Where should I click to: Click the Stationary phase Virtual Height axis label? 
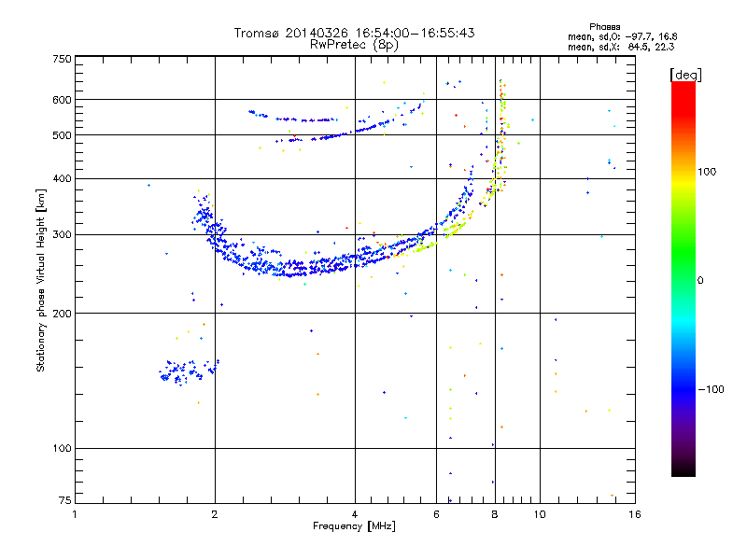(41, 281)
